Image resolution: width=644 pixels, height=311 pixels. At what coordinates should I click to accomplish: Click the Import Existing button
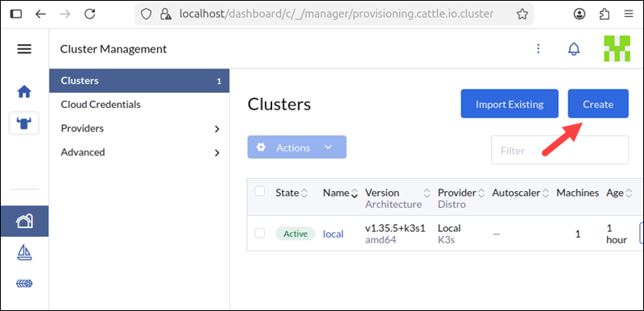[x=510, y=104]
